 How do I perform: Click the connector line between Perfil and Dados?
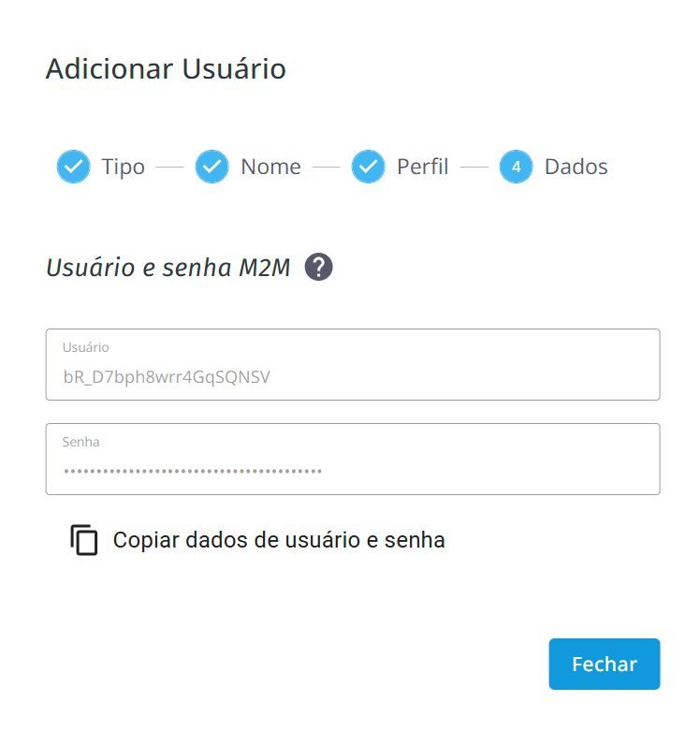(x=474, y=168)
